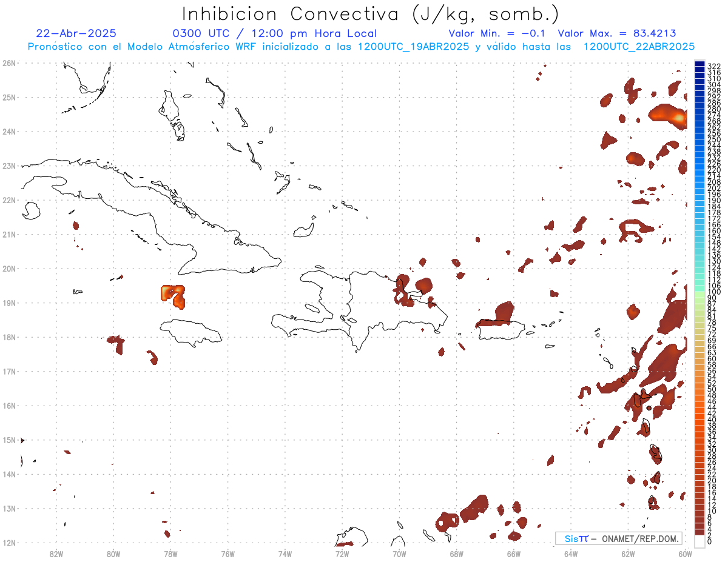Click the "68W" longitude label
The image size is (728, 562).
457,554
